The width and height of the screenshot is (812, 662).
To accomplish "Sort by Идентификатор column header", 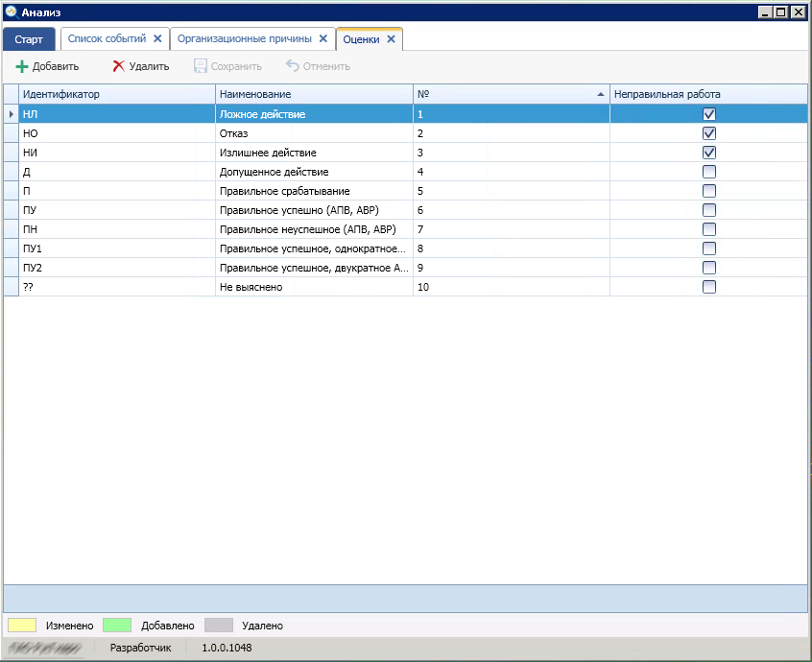I will [x=117, y=94].
